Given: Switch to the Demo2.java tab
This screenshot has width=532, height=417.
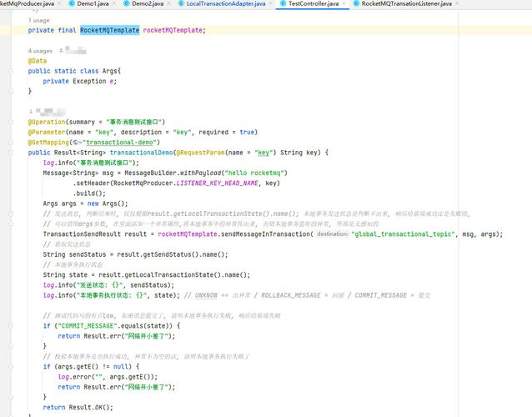Looking at the screenshot, I should [x=148, y=3].
